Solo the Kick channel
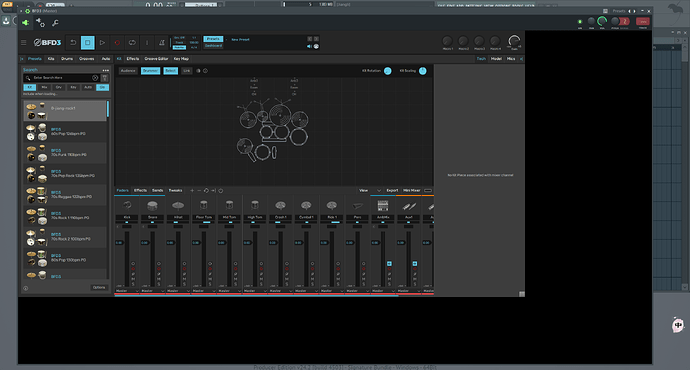This screenshot has height=370, width=690. coord(133,284)
